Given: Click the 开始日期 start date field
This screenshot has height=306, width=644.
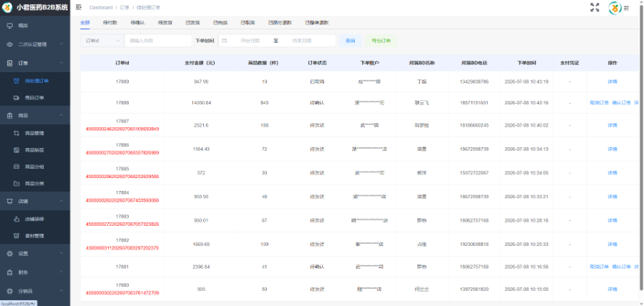Looking at the screenshot, I should click(250, 41).
